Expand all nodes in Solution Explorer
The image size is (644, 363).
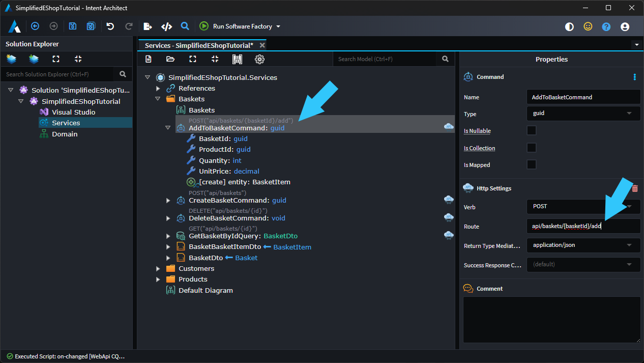tap(56, 59)
